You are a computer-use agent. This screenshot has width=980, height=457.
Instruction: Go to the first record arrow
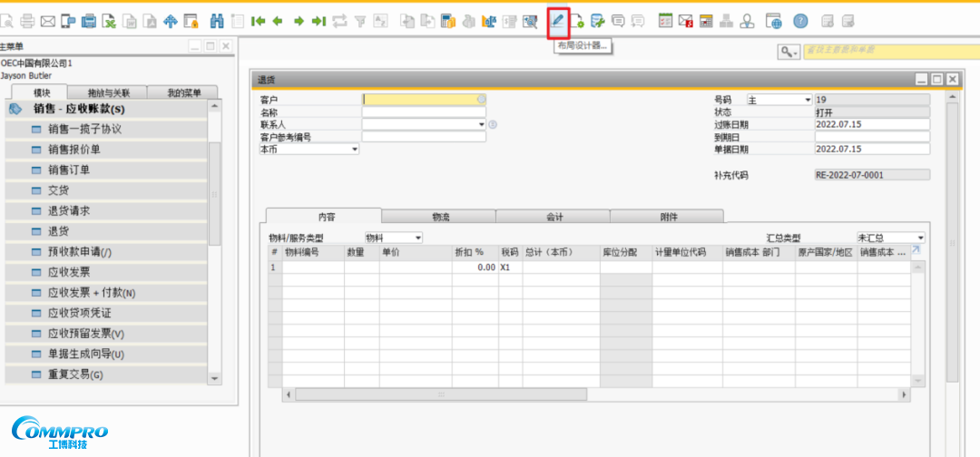click(x=259, y=20)
